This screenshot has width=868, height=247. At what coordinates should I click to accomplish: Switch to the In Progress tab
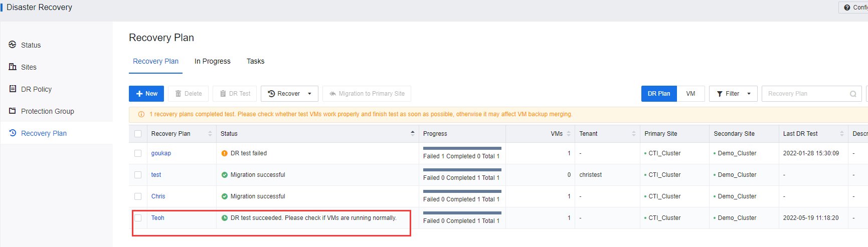tap(213, 61)
